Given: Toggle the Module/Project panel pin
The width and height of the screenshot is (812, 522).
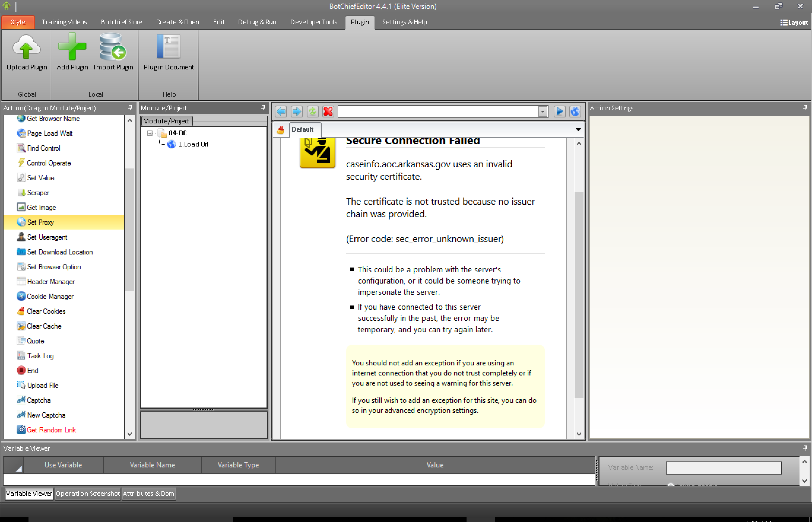Looking at the screenshot, I should [263, 108].
